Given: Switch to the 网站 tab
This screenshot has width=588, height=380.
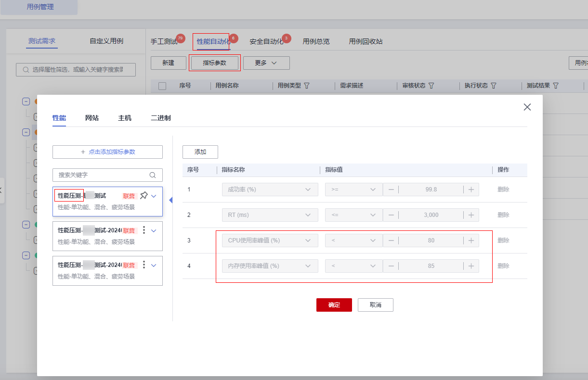Looking at the screenshot, I should 92,118.
